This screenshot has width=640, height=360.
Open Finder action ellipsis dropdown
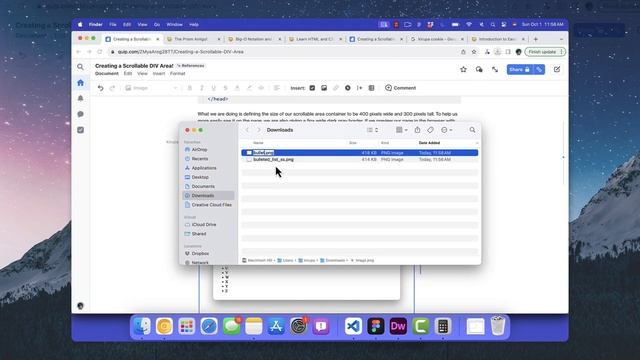pos(447,130)
